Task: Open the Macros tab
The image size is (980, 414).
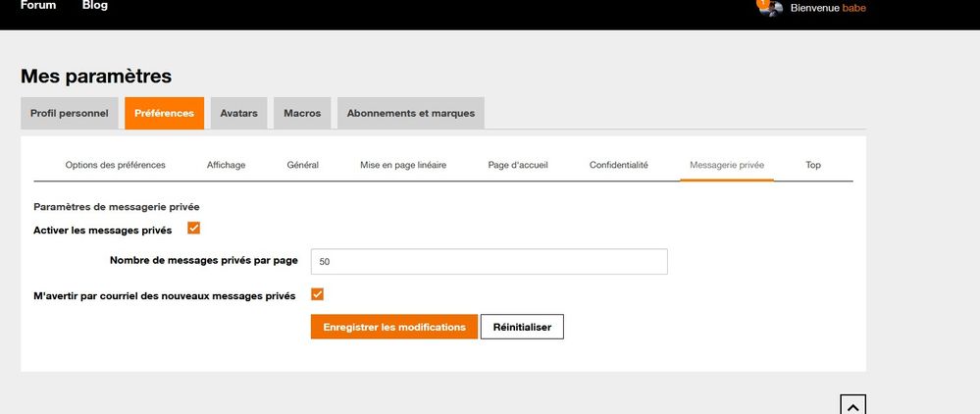Action: [x=302, y=113]
